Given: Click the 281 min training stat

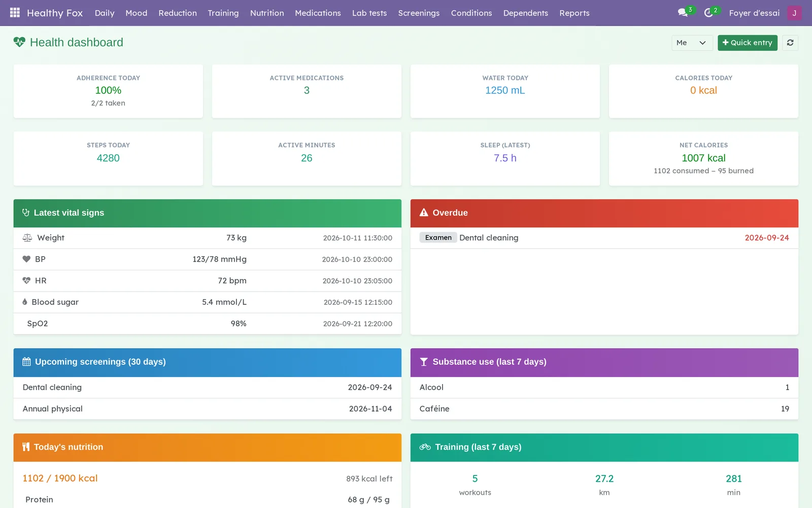Looking at the screenshot, I should click(x=733, y=485).
